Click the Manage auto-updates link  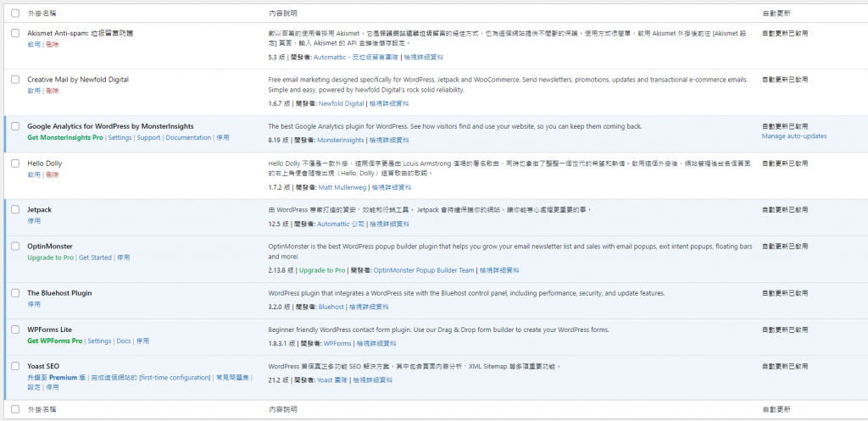pyautogui.click(x=794, y=136)
